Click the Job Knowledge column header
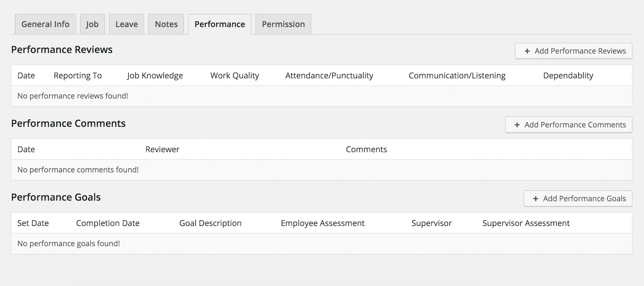 point(155,76)
